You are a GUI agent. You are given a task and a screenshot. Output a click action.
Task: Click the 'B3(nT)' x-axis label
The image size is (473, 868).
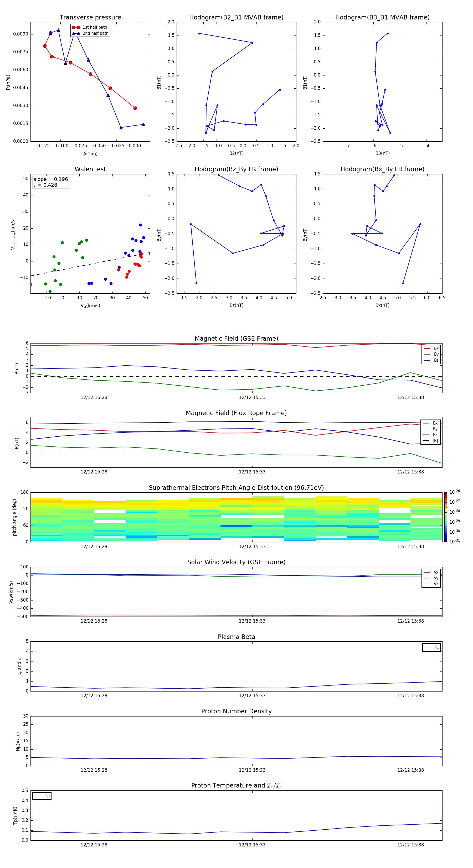pos(382,153)
